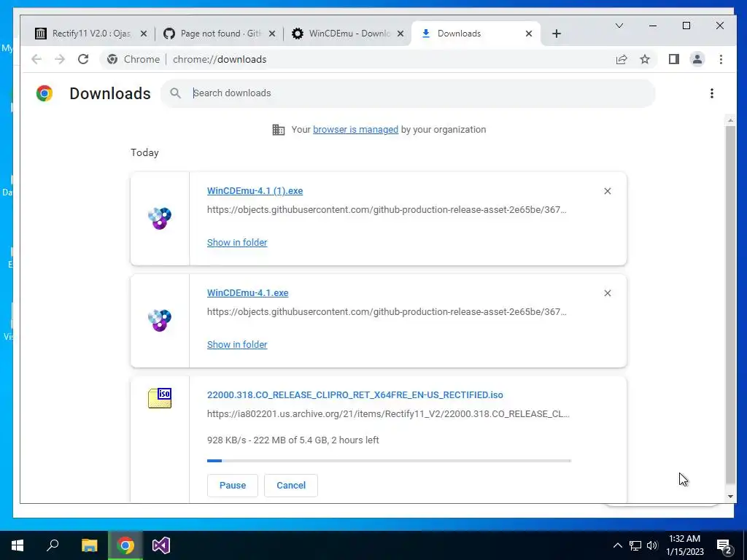
Task: Click the search magnifier icon in downloads
Action: [x=175, y=93]
